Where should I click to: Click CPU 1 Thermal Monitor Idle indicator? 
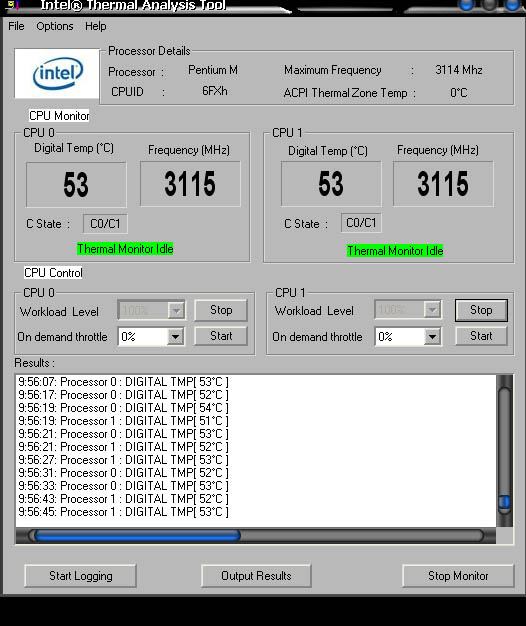point(395,251)
